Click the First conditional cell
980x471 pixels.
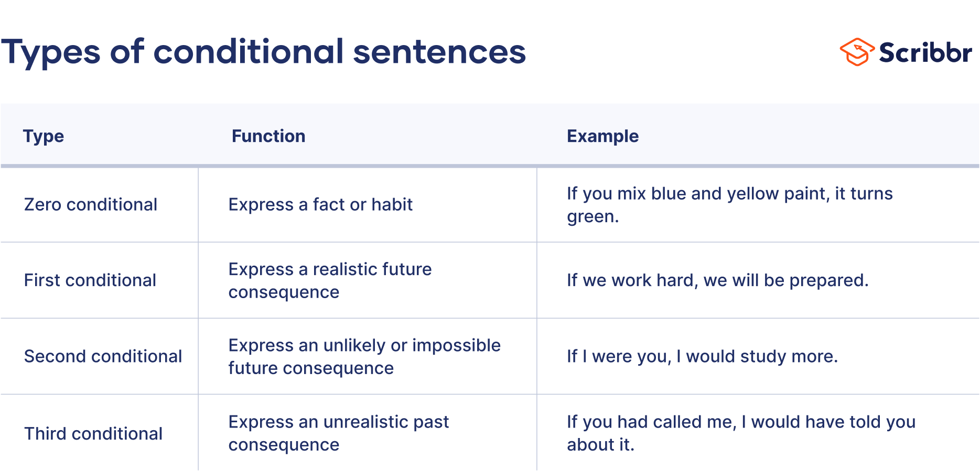(90, 280)
